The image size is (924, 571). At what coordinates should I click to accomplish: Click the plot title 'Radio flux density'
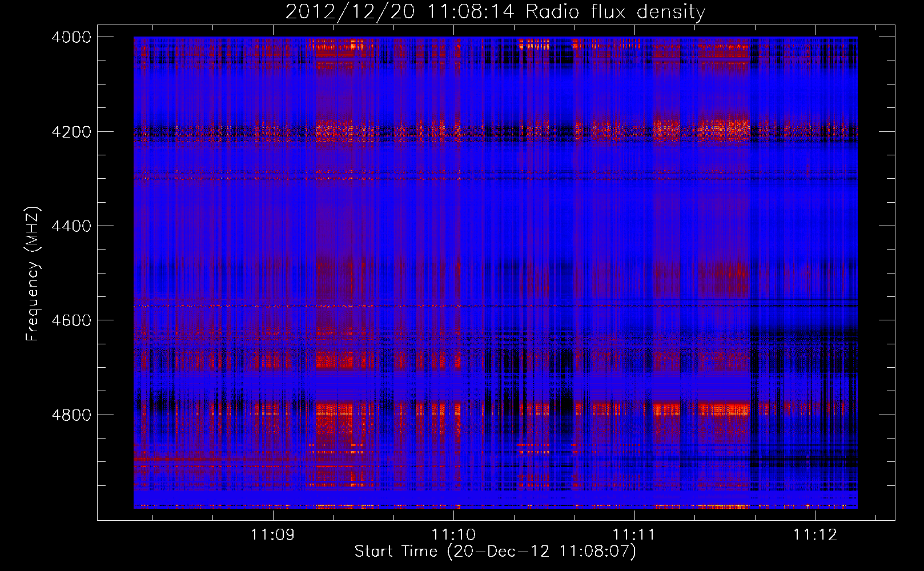(x=615, y=11)
